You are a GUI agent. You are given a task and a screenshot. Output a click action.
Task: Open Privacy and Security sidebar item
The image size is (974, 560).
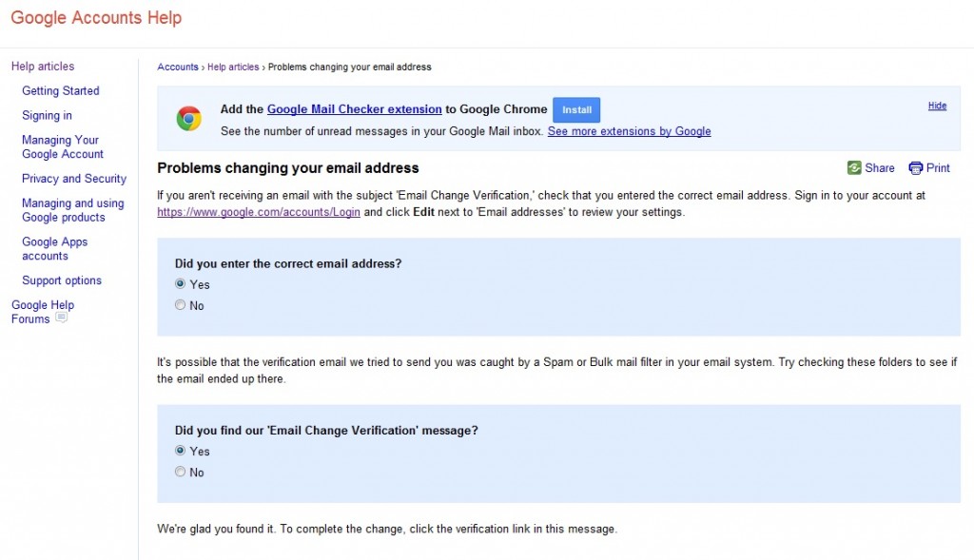point(74,179)
